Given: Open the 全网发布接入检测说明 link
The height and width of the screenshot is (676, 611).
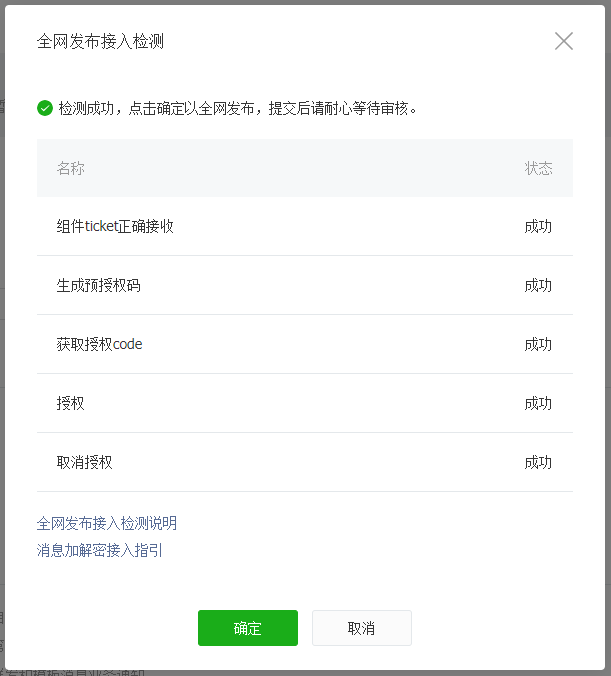Looking at the screenshot, I should coord(107,523).
